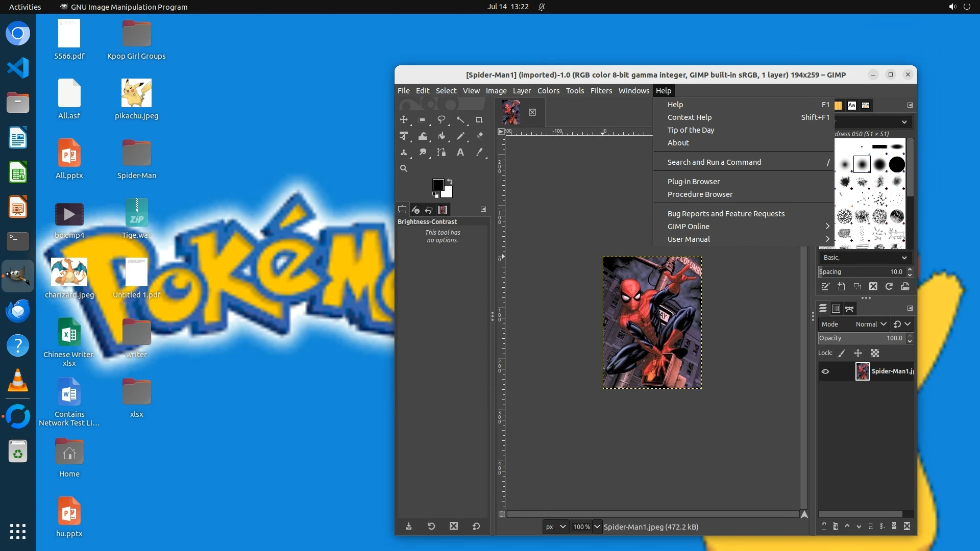980x551 pixels.
Task: Select the Text tool
Action: coord(460,153)
